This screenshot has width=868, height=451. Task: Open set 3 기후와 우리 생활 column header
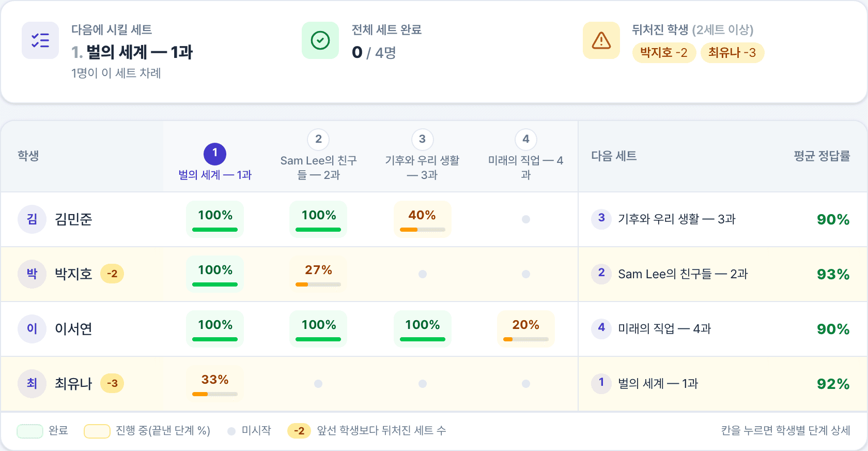pyautogui.click(x=423, y=155)
